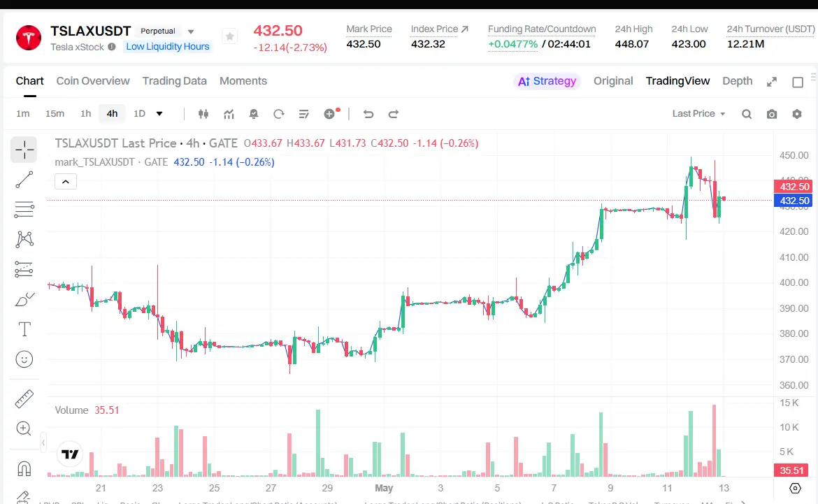Click the 24h Turnover (USDT) label
818x504 pixels.
pyautogui.click(x=770, y=29)
